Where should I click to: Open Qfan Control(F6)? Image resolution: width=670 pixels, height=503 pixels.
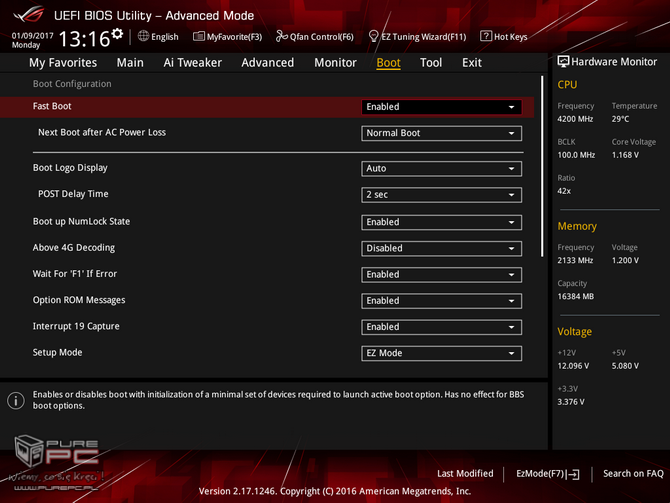(322, 37)
